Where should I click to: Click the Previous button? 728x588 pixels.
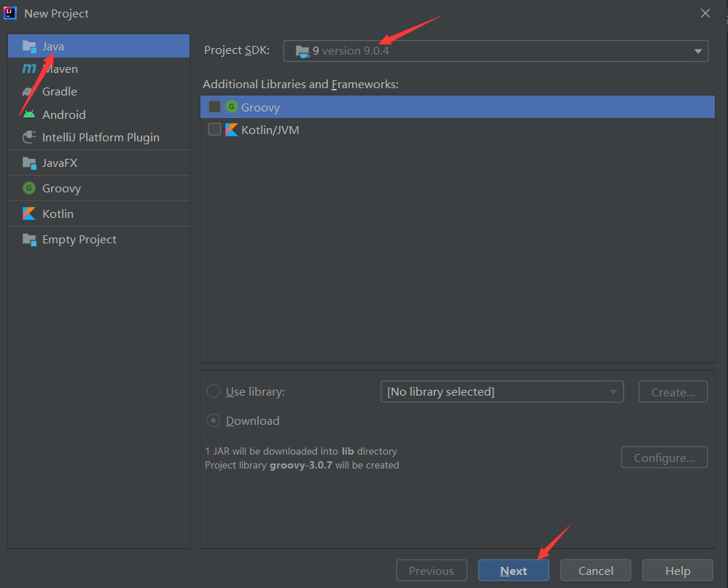(431, 571)
